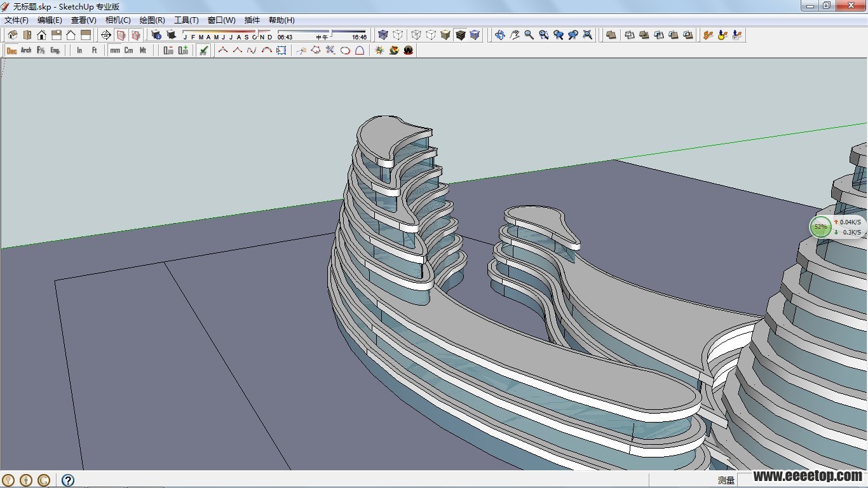Choose Cm unit button
The image size is (868, 488).
coord(129,50)
